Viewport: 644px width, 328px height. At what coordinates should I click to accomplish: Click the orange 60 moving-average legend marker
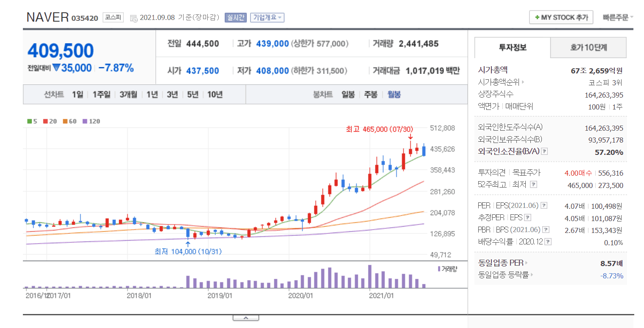point(65,121)
